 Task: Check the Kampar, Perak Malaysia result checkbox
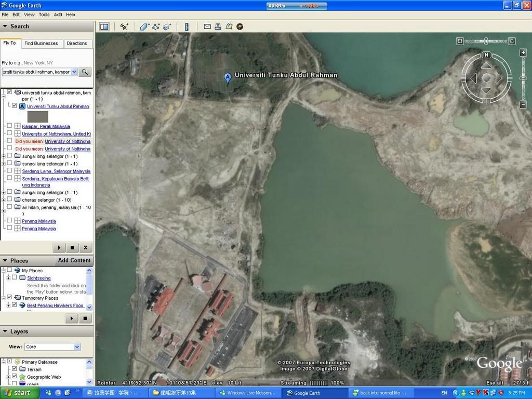(9, 126)
